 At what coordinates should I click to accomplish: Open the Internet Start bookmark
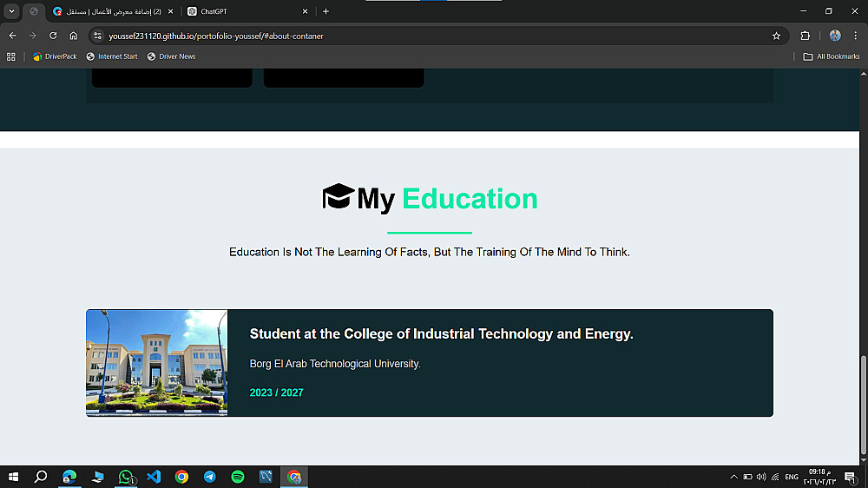click(112, 56)
